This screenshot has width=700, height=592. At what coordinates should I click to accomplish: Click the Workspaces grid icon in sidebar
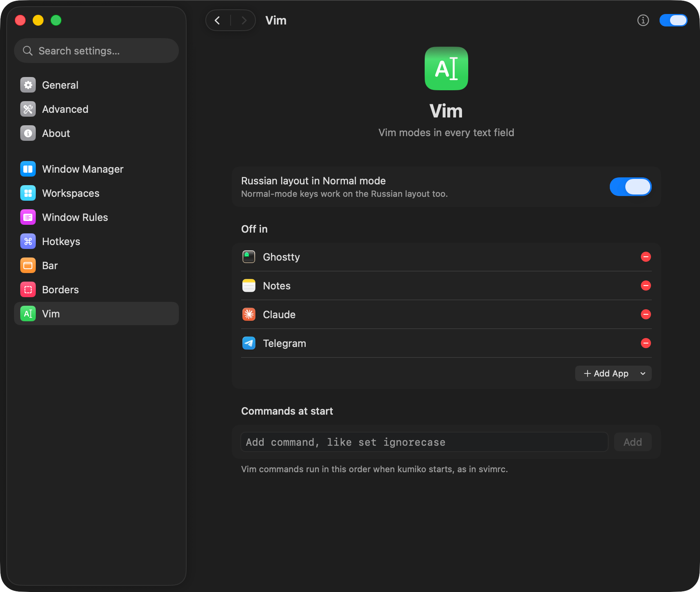point(28,193)
